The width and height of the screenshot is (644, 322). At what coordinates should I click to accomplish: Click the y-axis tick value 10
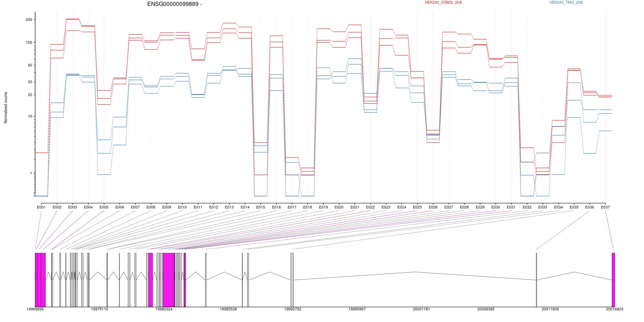30,116
